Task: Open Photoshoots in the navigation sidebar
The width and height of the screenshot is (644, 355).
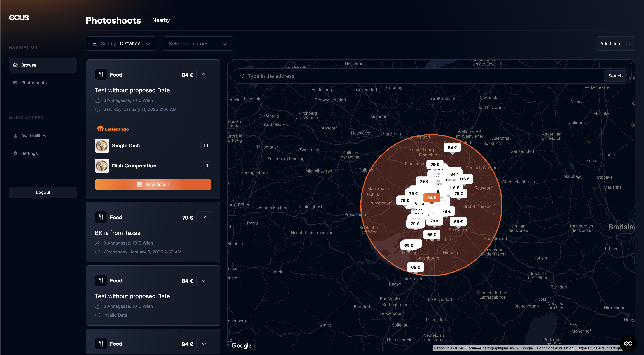Action: pos(34,83)
